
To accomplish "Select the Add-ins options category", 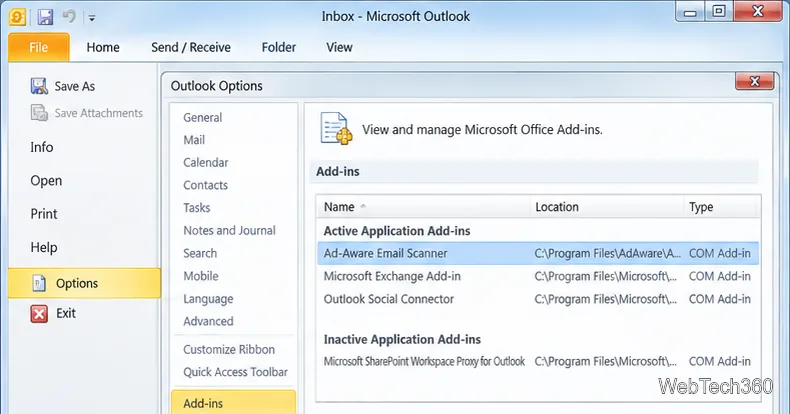I will click(233, 402).
